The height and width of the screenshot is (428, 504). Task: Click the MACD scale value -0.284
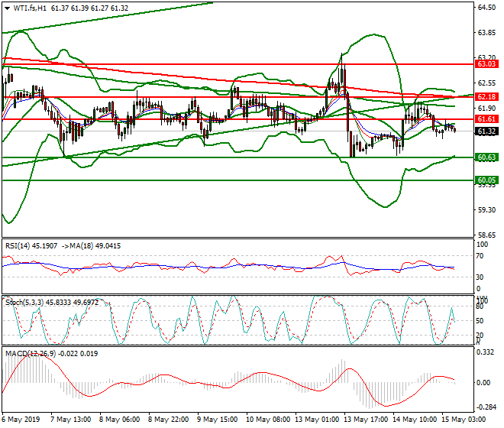486,407
